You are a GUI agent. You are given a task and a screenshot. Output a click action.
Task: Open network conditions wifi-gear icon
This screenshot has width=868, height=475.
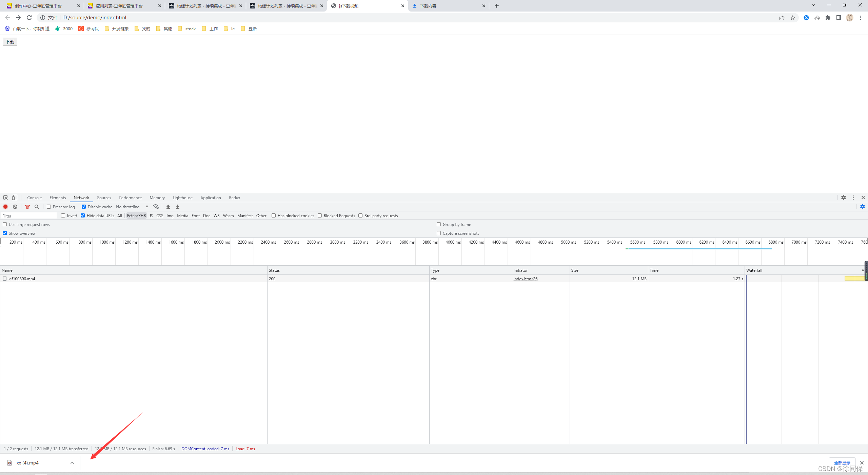click(x=156, y=207)
